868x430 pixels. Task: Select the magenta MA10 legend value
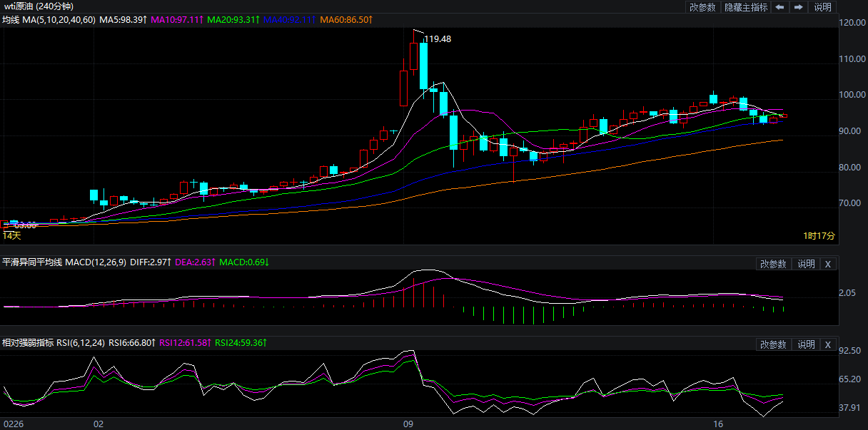[177, 20]
